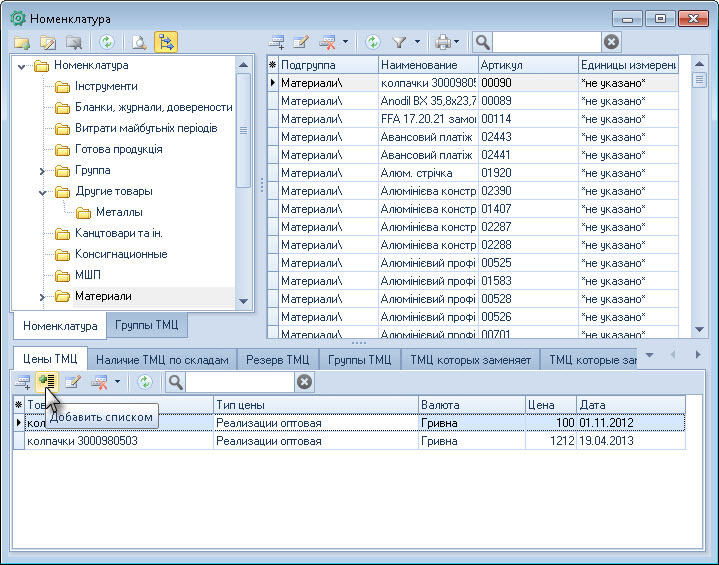Image resolution: width=719 pixels, height=565 pixels.
Task: Open the Наличие ТМЦ по складам tab
Action: click(162, 360)
